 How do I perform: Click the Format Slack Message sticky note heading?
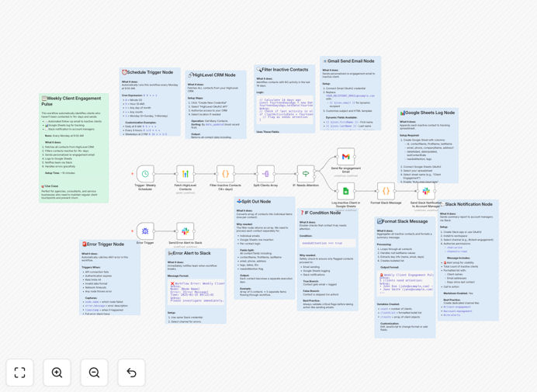403,221
